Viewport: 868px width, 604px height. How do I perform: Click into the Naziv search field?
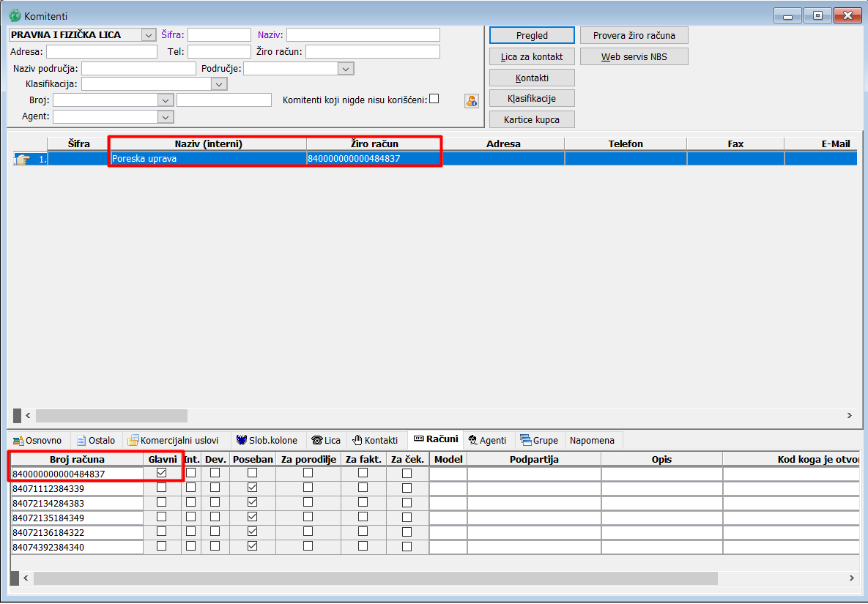tap(363, 35)
